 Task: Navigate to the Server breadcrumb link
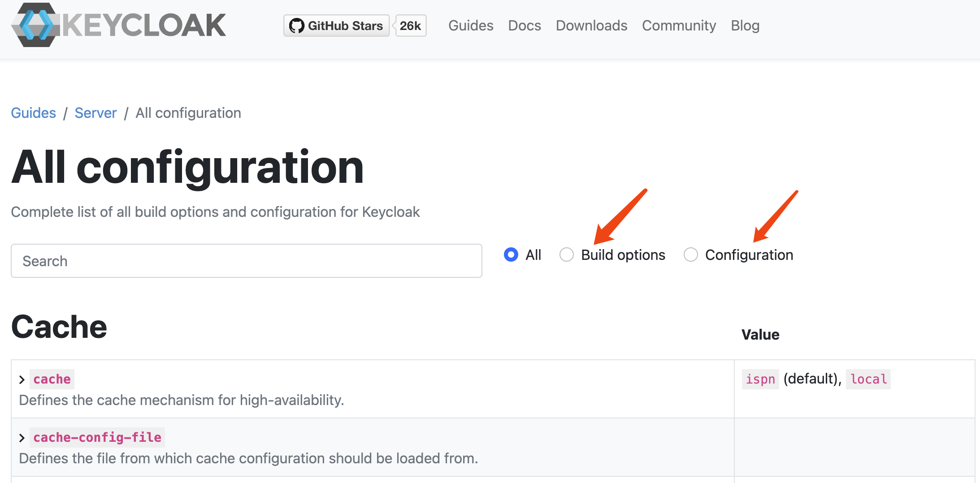coord(95,113)
